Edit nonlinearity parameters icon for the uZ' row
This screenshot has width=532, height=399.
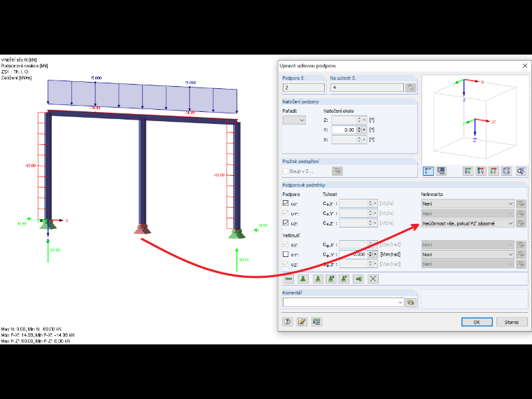tap(521, 223)
